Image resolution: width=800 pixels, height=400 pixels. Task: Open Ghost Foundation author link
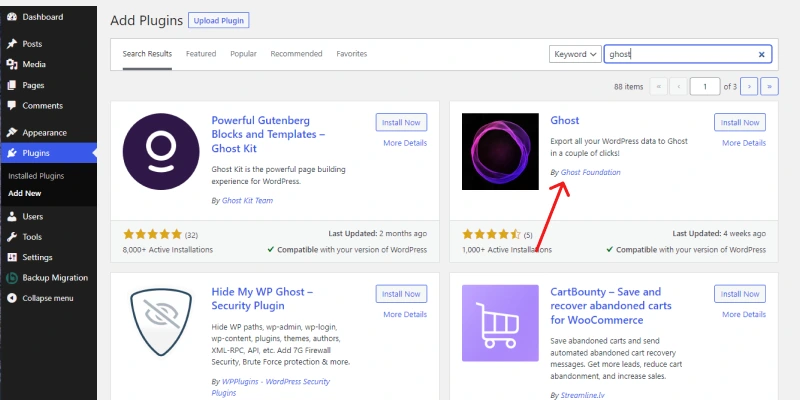pyautogui.click(x=591, y=172)
